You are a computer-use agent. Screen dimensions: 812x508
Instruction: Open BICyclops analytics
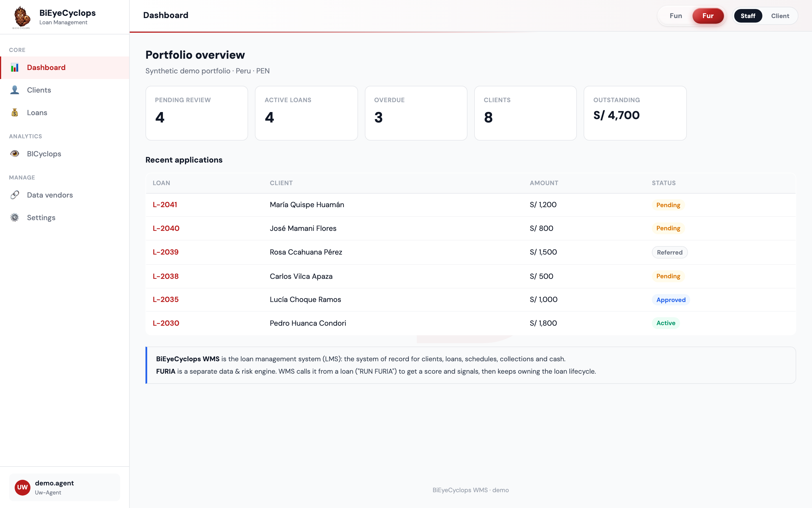click(65, 154)
